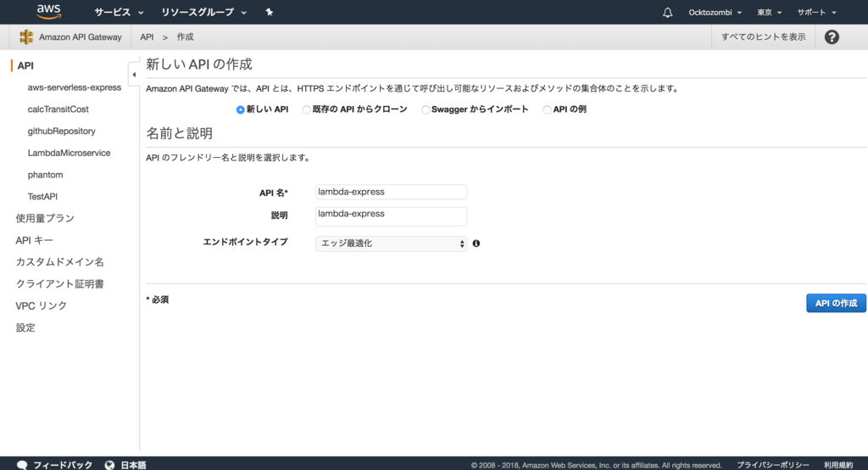Image resolution: width=868 pixels, height=470 pixels.
Task: Open the 利用規約 link
Action: [838, 465]
